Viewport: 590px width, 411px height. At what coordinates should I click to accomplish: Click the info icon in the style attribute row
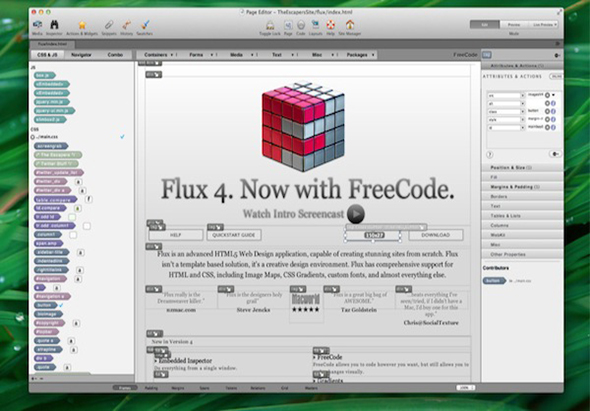(x=553, y=119)
